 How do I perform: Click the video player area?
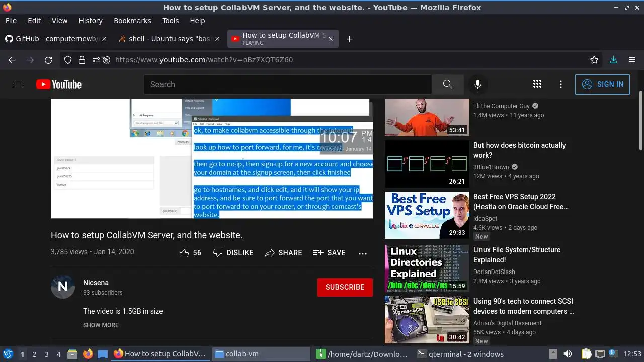(x=212, y=158)
